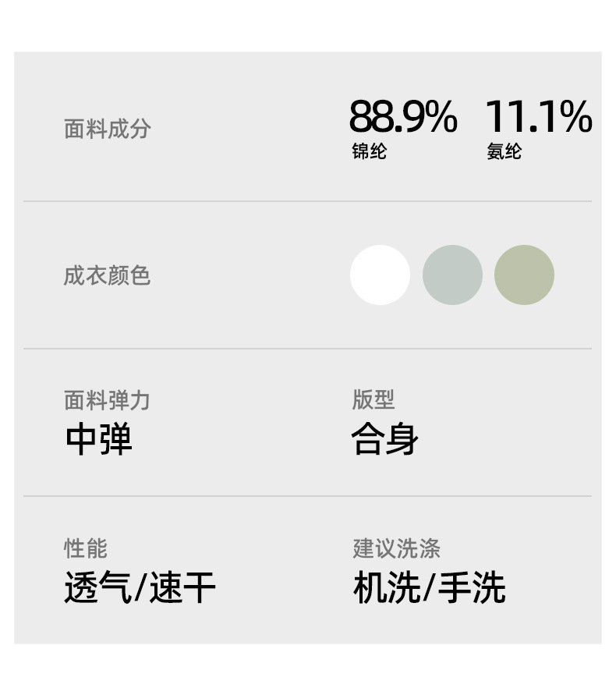616x695 pixels.
Task: Select the 中弹 elasticity value
Action: [98, 440]
